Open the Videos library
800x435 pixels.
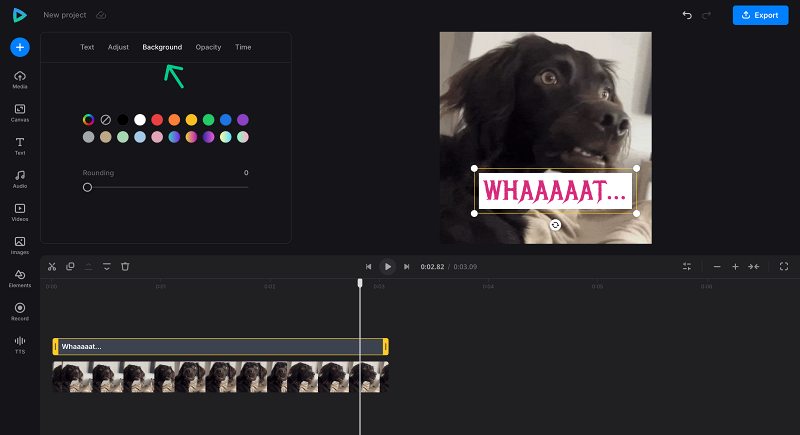(20, 212)
